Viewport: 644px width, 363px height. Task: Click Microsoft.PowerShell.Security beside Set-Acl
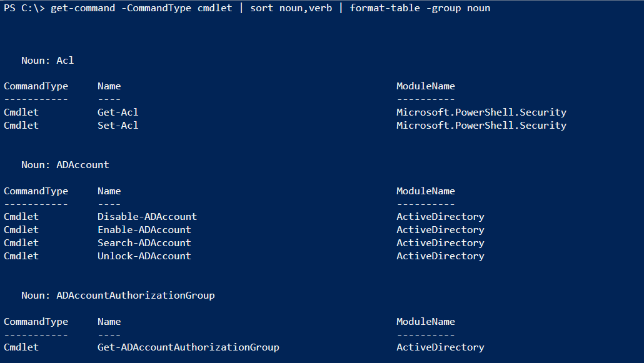(481, 125)
